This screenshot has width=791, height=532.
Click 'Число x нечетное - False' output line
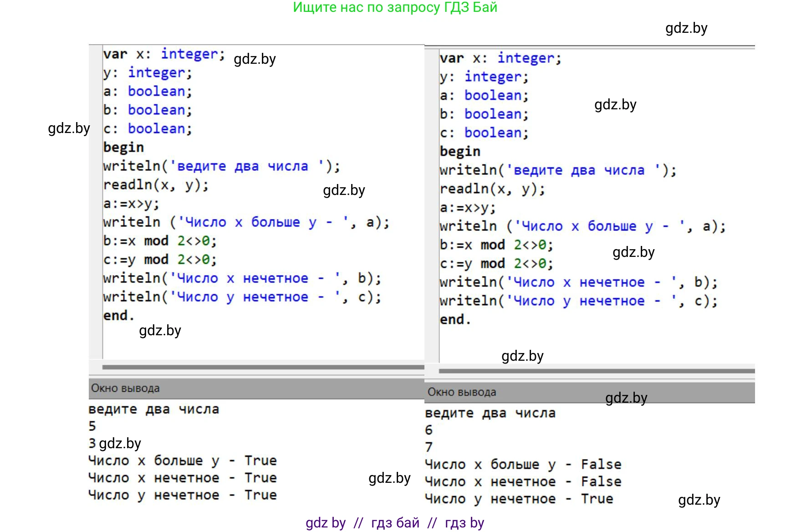(523, 481)
